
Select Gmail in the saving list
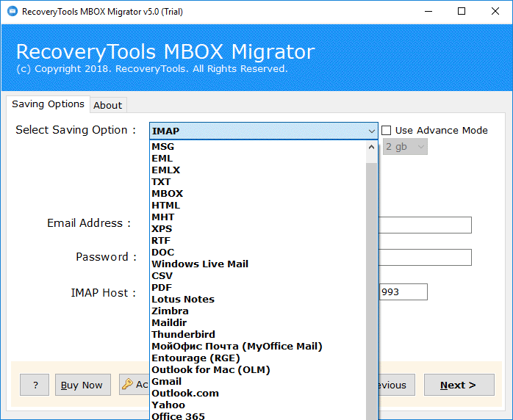[x=258, y=382]
